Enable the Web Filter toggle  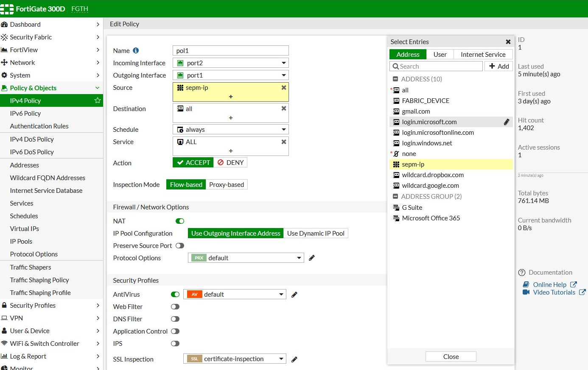(175, 306)
